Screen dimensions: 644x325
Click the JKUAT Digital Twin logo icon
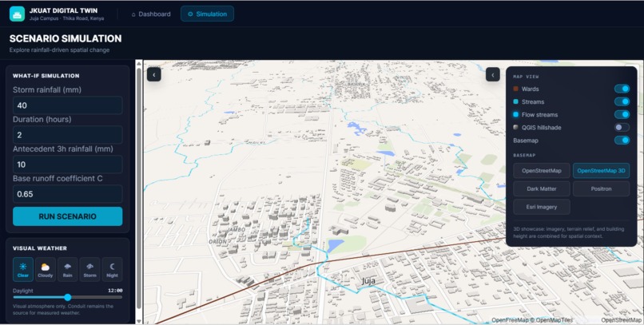[17, 14]
